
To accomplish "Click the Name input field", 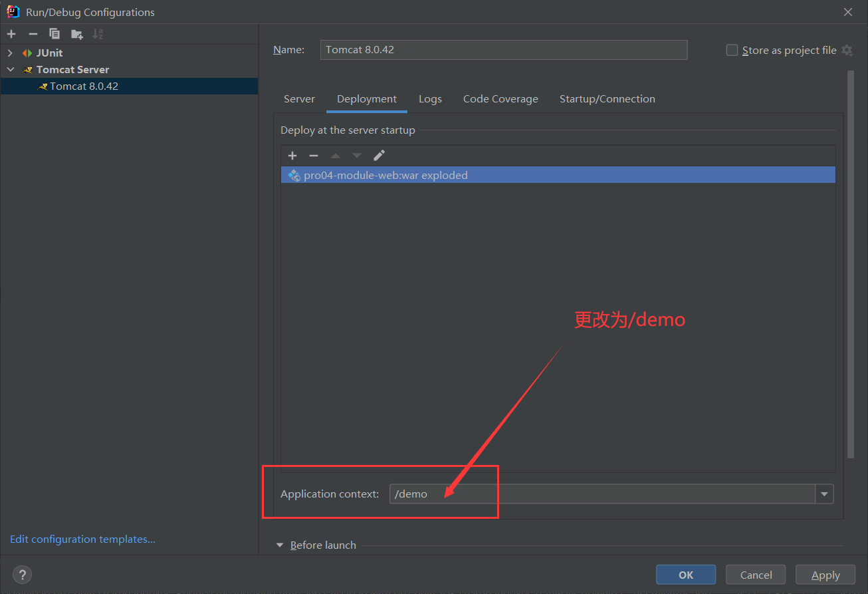I will [x=504, y=50].
